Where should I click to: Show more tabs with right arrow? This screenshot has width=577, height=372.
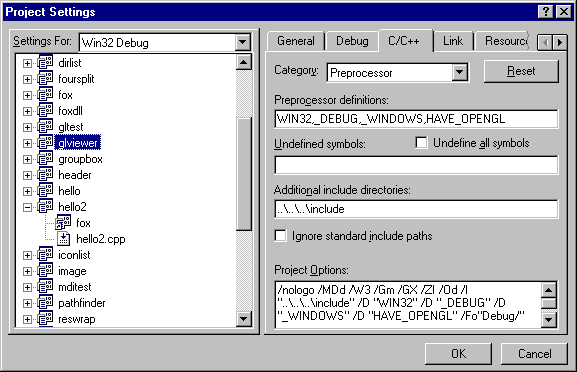point(560,42)
